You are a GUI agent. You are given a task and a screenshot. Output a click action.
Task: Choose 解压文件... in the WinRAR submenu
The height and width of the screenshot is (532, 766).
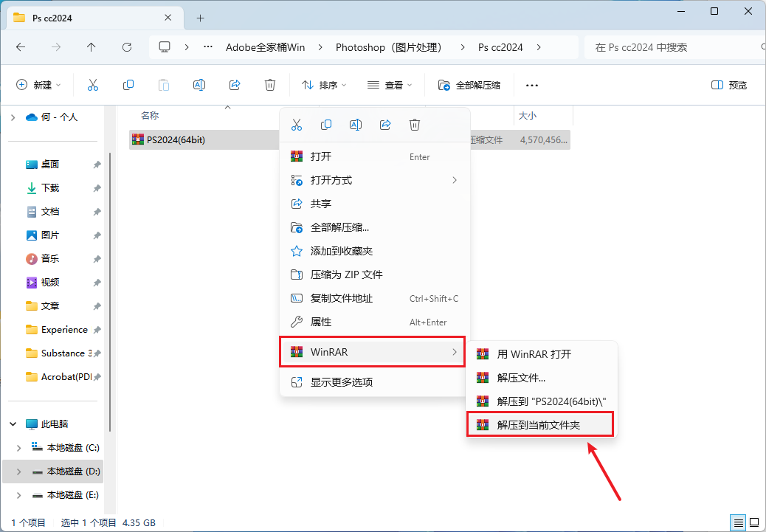[542, 378]
